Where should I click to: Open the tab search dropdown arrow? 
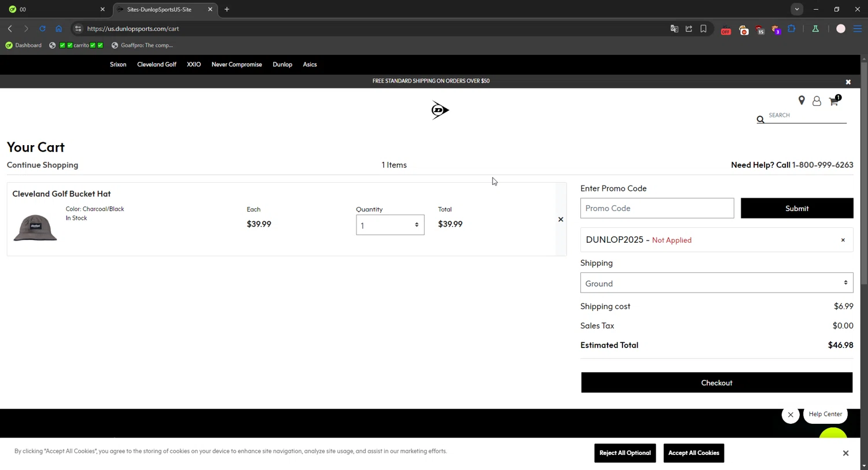click(x=797, y=9)
